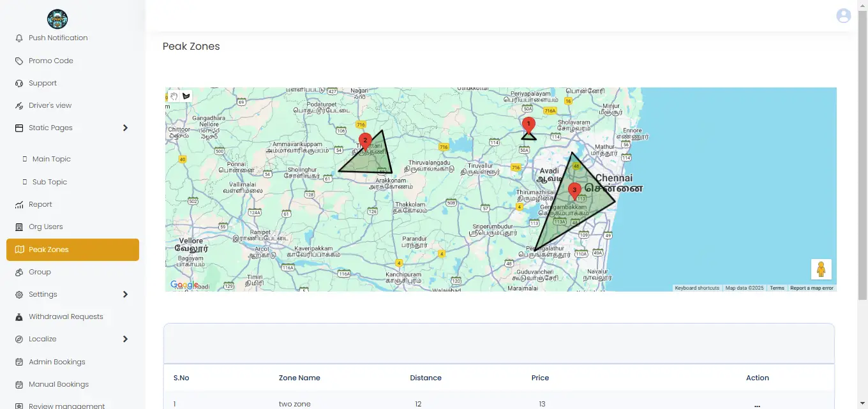868x409 pixels.
Task: Click the app logo in sidebar
Action: [x=57, y=19]
